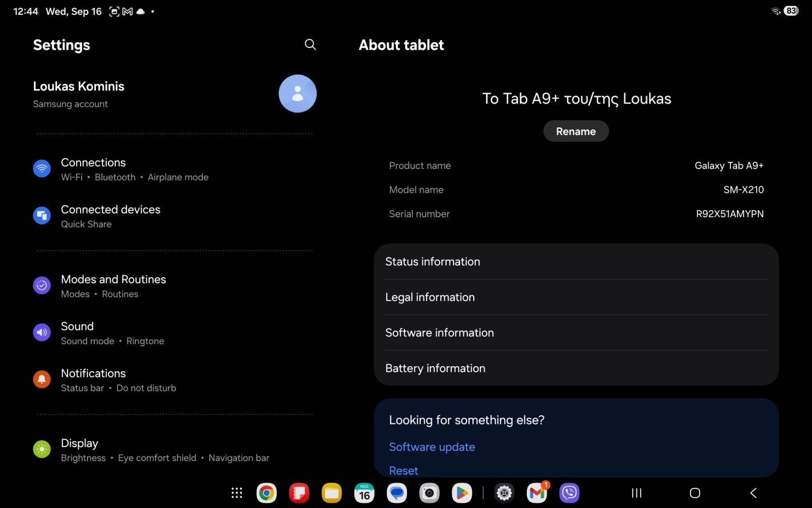Select the Notifications bell icon
This screenshot has height=508, width=812.
point(42,379)
